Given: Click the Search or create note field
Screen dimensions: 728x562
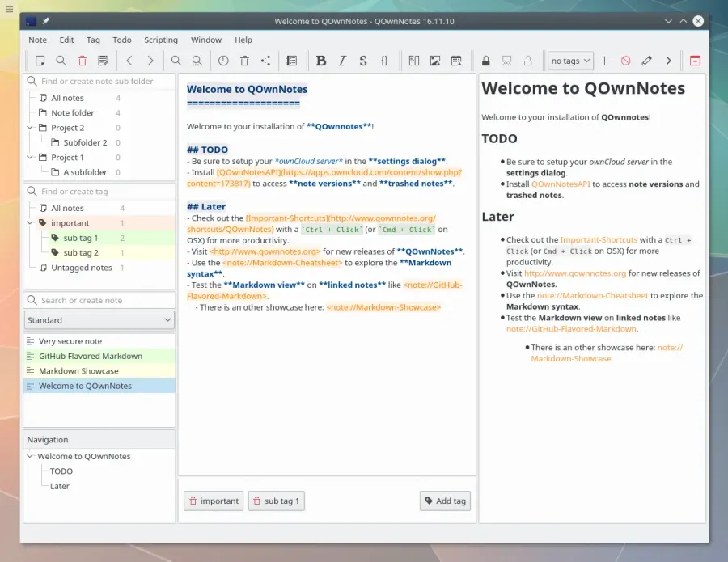Looking at the screenshot, I should [99, 300].
